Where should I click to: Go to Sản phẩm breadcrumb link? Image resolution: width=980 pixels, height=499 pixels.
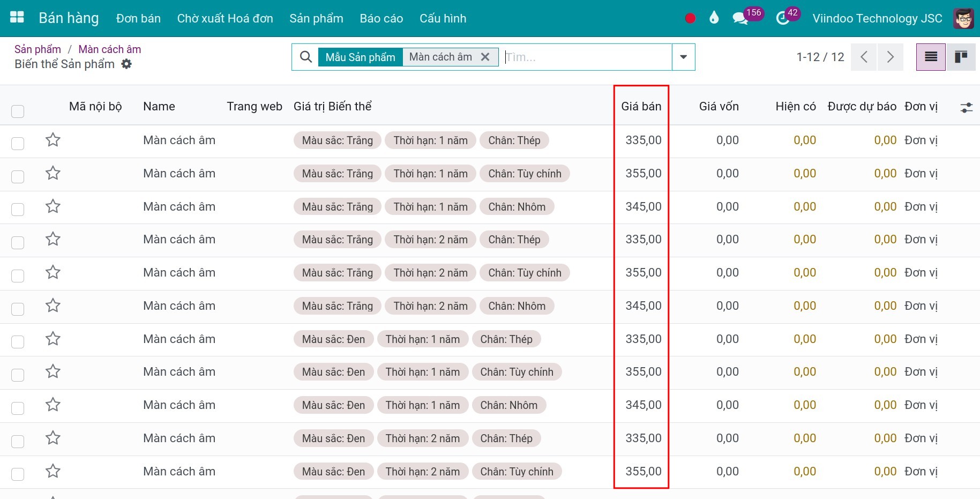click(x=38, y=49)
